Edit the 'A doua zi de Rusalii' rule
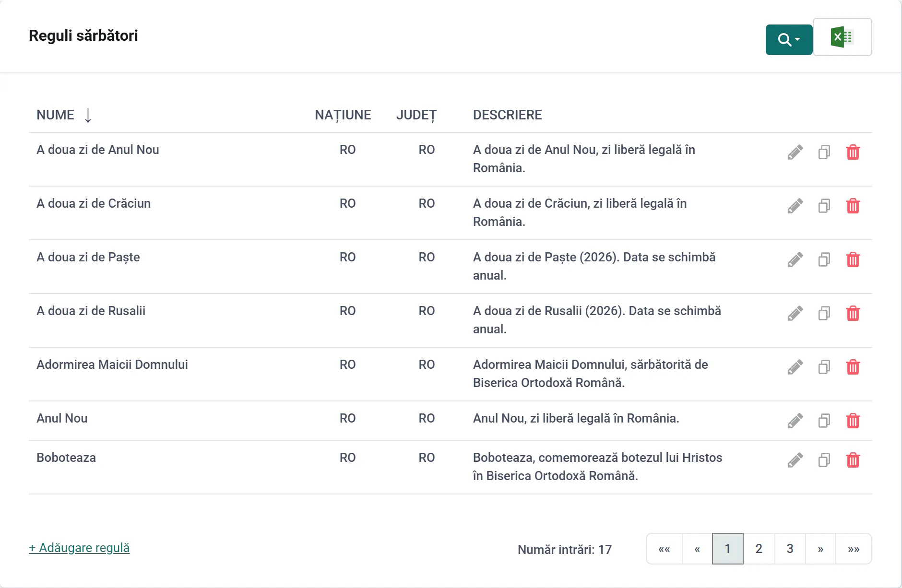This screenshot has width=902, height=588. click(795, 314)
